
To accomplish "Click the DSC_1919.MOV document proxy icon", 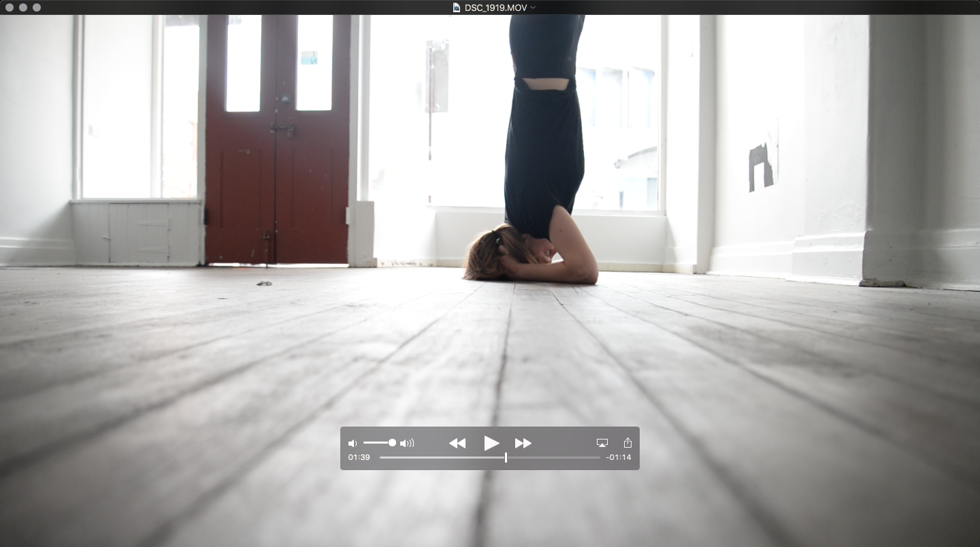I will pos(457,7).
